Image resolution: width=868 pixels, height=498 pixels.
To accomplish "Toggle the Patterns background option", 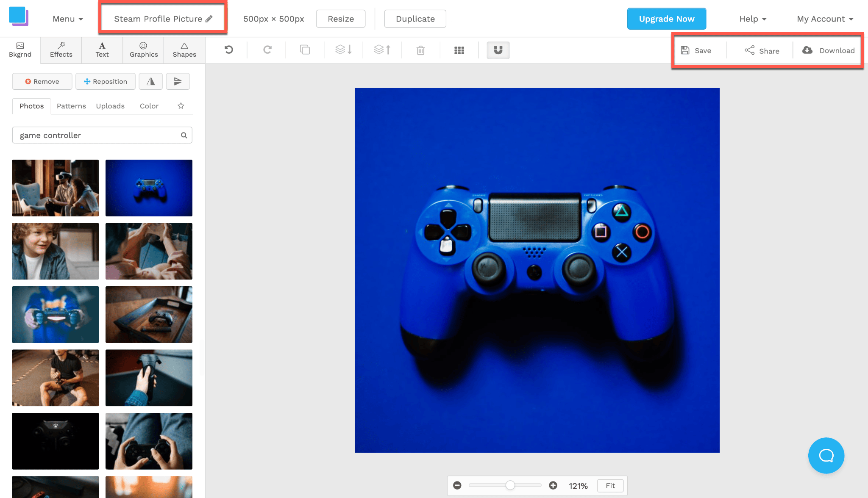I will [71, 106].
